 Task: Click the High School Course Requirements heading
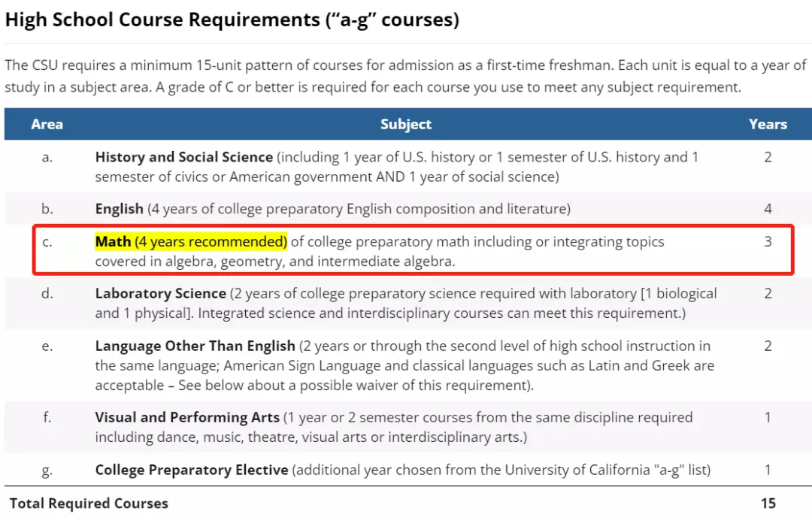(232, 20)
